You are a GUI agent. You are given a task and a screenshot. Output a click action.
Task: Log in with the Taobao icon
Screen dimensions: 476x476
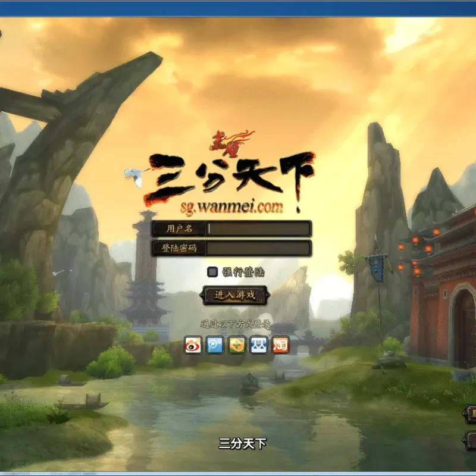[280, 345]
